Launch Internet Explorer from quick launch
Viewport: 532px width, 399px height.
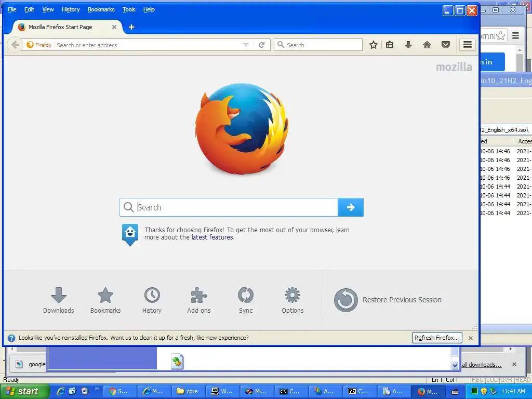click(x=61, y=391)
